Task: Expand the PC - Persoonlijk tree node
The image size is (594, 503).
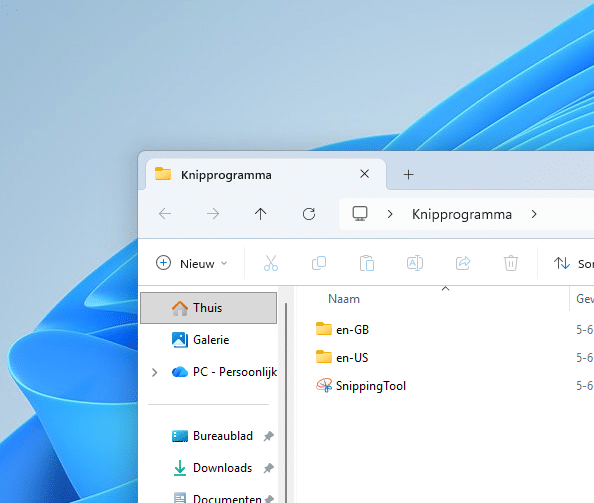Action: coord(155,372)
